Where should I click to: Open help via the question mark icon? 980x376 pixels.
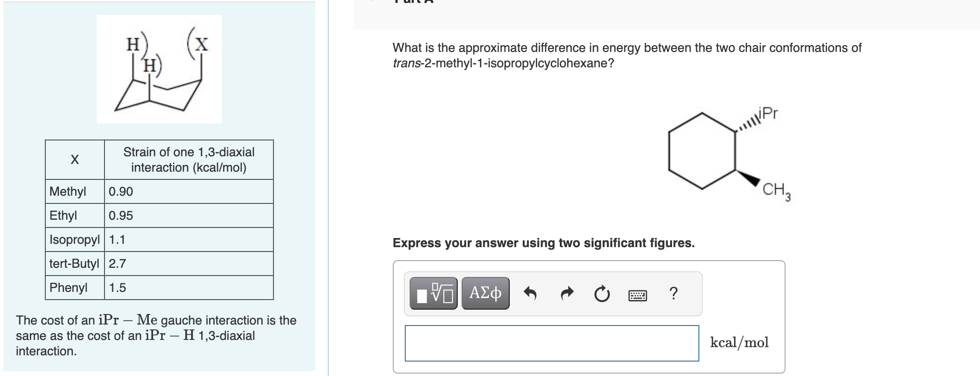[x=673, y=293]
